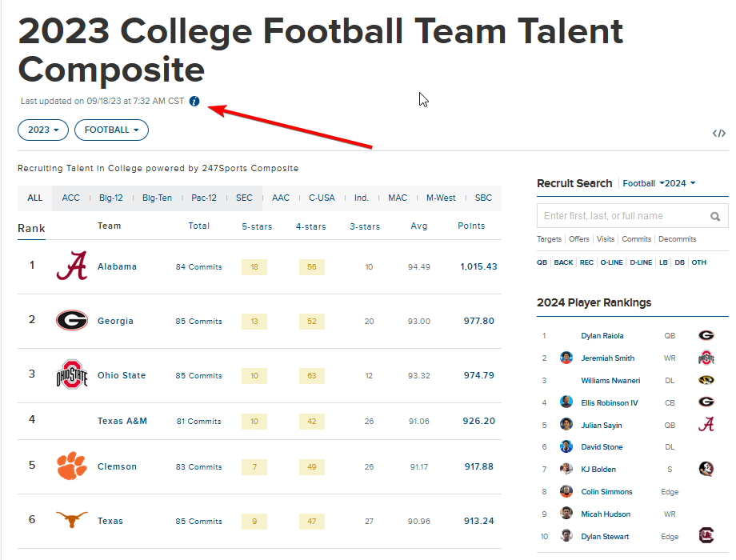This screenshot has height=560, width=736.
Task: Click the embed code icon
Action: 719,134
